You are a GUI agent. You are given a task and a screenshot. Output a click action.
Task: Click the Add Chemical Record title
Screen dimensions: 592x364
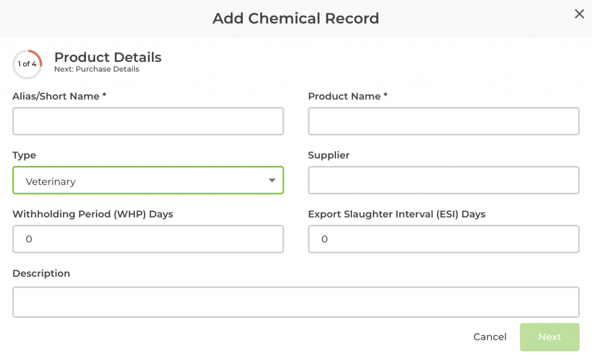[x=295, y=18]
